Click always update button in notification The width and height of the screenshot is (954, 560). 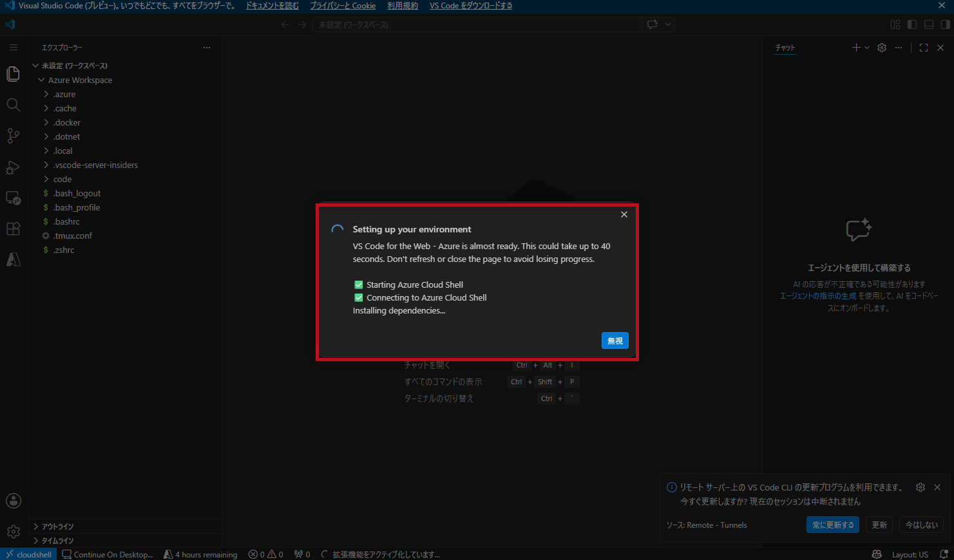(833, 525)
